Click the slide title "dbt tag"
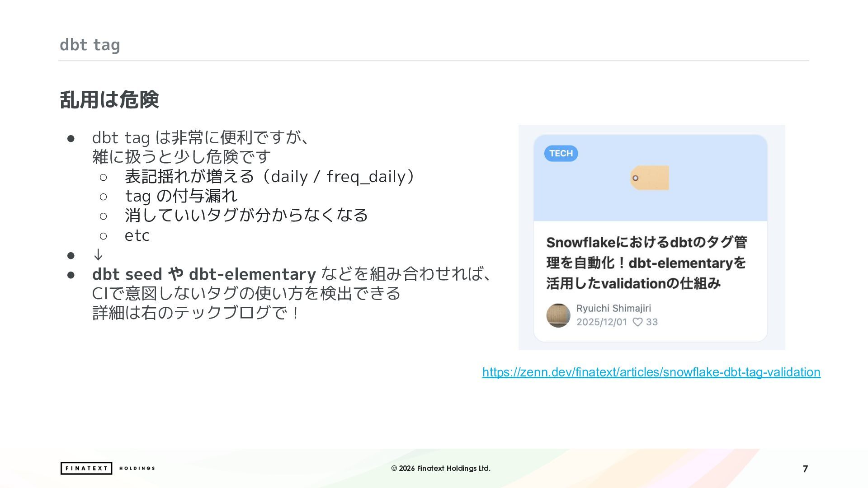 [90, 45]
